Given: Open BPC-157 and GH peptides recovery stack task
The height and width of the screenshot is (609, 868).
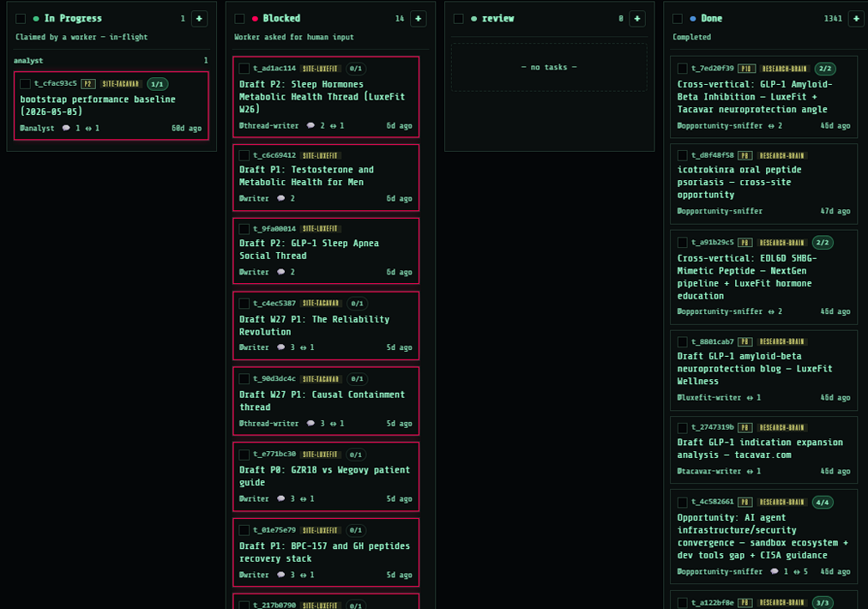Looking at the screenshot, I should [x=324, y=552].
